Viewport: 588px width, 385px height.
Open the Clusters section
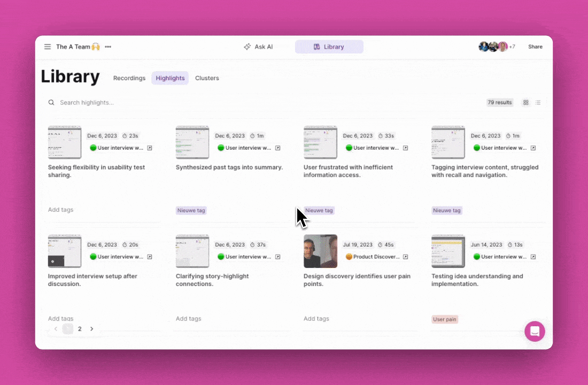tap(207, 78)
